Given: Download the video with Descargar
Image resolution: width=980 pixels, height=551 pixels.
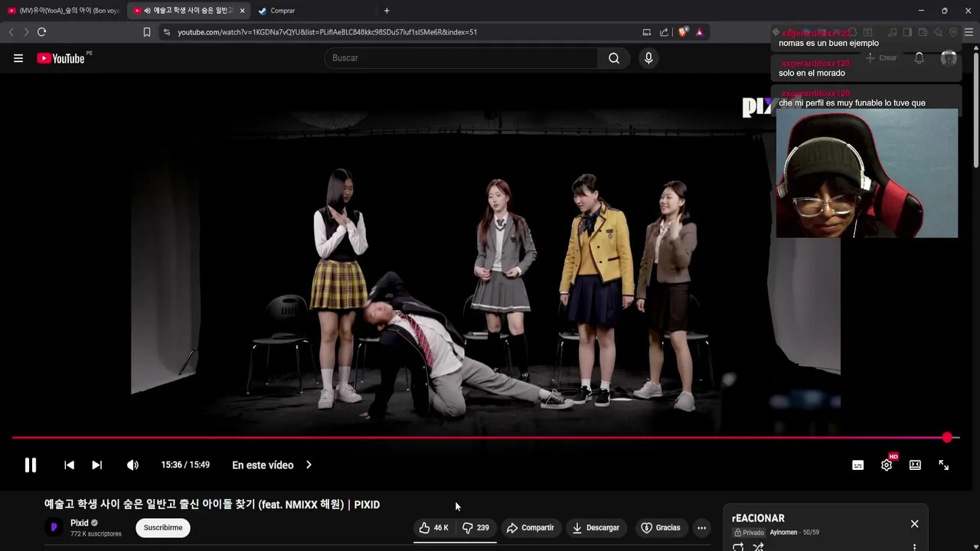Looking at the screenshot, I should (x=596, y=527).
